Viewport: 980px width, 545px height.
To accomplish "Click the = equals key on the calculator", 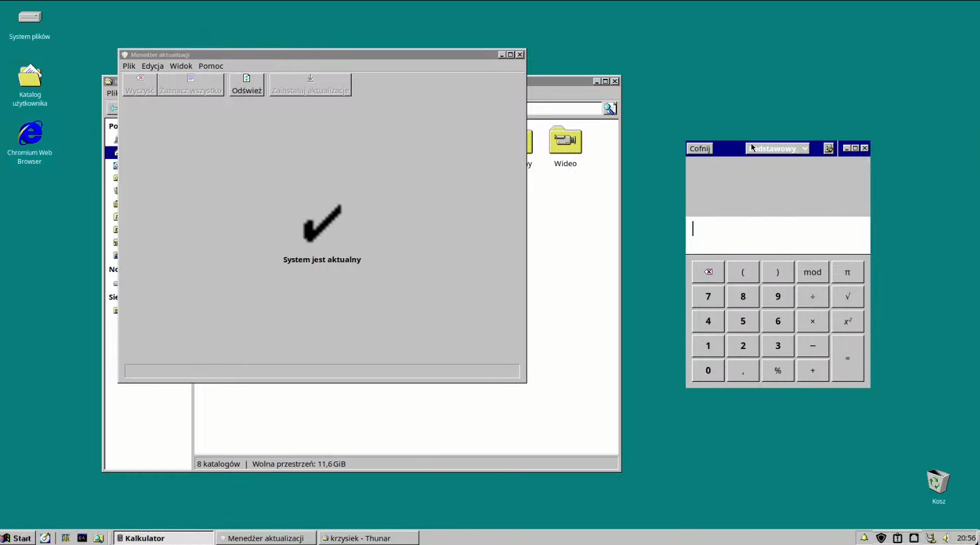I will [847, 358].
